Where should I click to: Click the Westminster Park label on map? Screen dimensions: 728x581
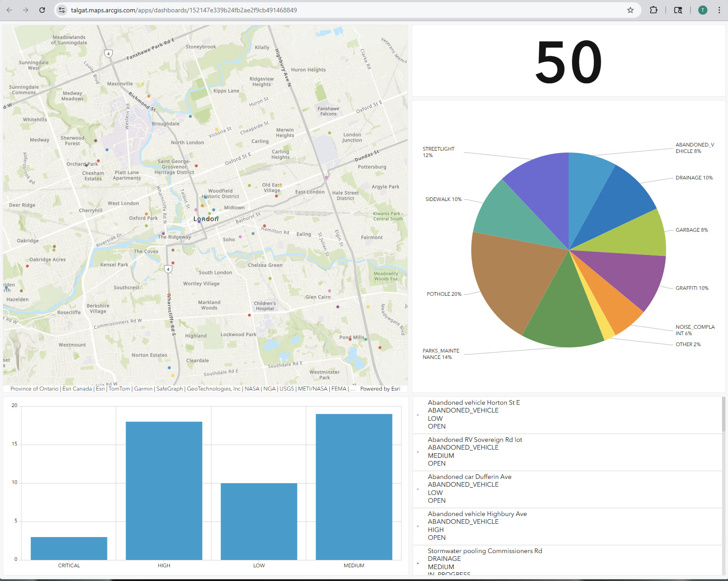click(324, 375)
